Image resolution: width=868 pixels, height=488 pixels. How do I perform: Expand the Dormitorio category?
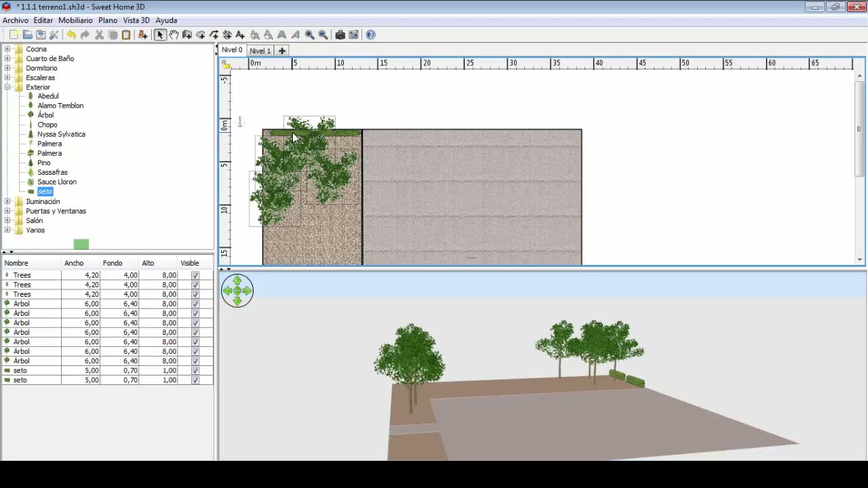pyautogui.click(x=7, y=68)
